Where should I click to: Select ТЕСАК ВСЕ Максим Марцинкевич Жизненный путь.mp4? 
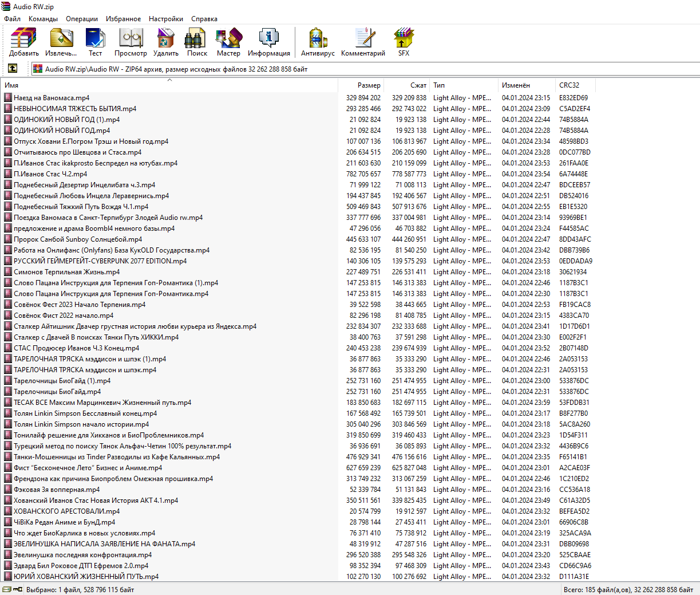pyautogui.click(x=102, y=402)
